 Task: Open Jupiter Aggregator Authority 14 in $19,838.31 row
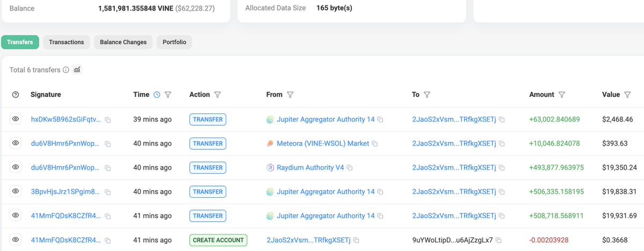[326, 192]
